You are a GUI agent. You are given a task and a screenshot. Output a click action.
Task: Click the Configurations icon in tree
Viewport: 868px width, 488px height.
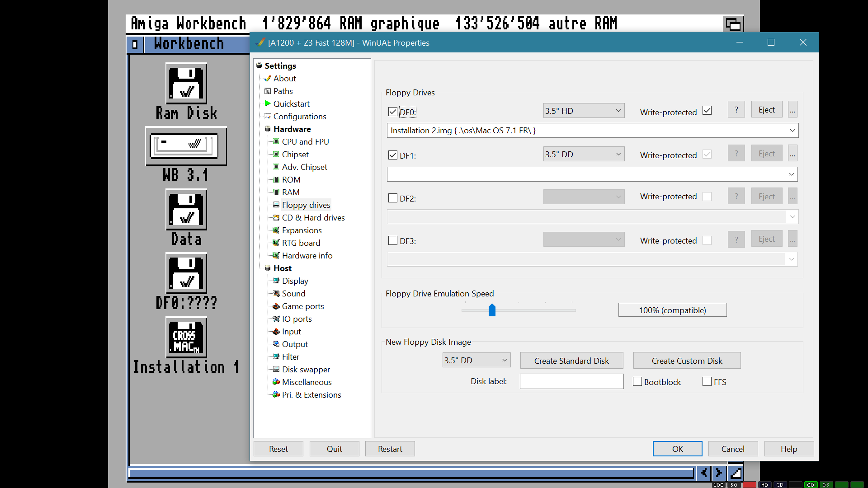[x=268, y=116]
